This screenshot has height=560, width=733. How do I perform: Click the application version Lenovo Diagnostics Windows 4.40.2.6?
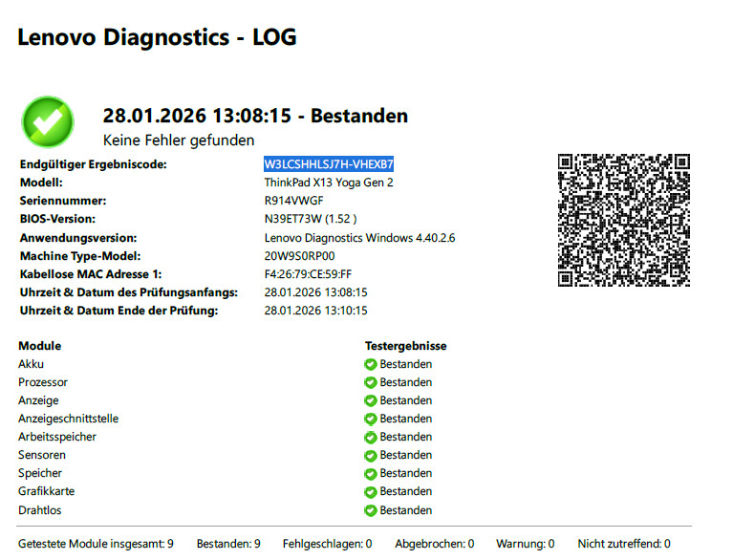click(x=359, y=238)
